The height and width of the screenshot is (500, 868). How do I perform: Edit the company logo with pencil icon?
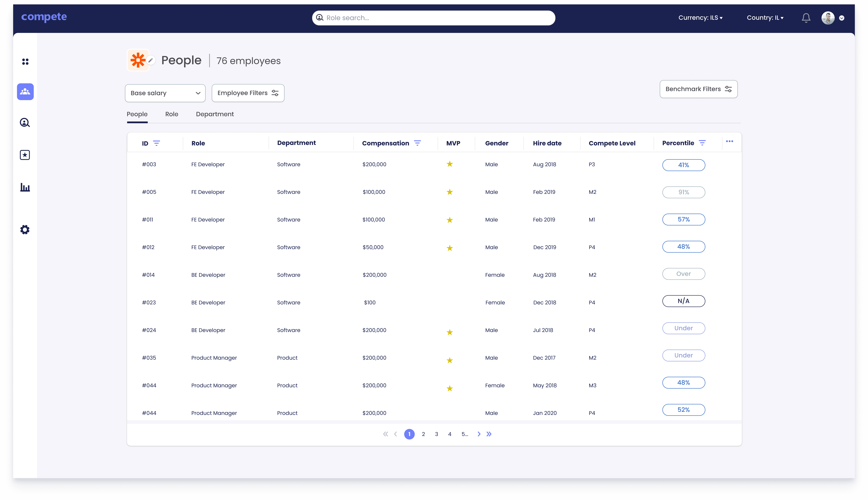point(151,60)
